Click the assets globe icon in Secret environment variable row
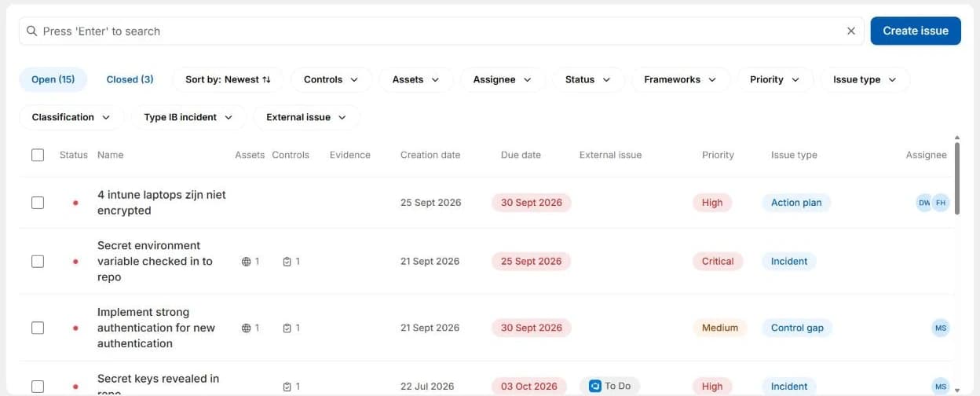This screenshot has height=396, width=980. pyautogui.click(x=246, y=262)
